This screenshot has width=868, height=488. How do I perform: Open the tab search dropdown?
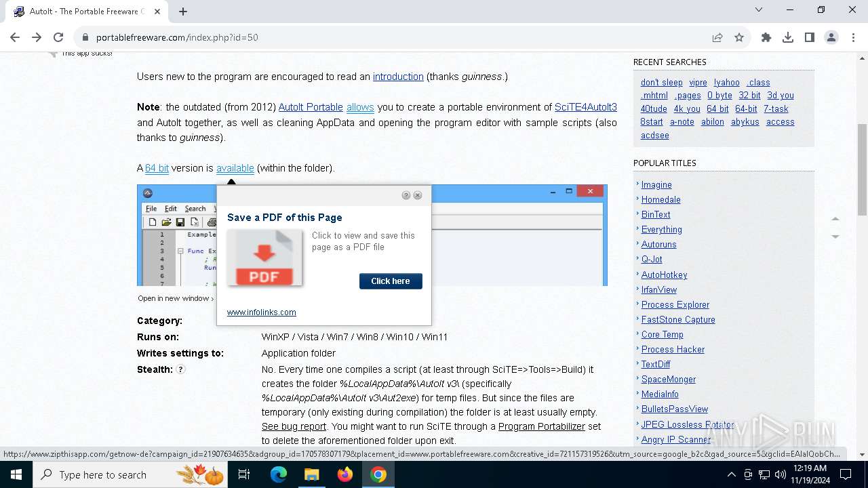tap(759, 9)
